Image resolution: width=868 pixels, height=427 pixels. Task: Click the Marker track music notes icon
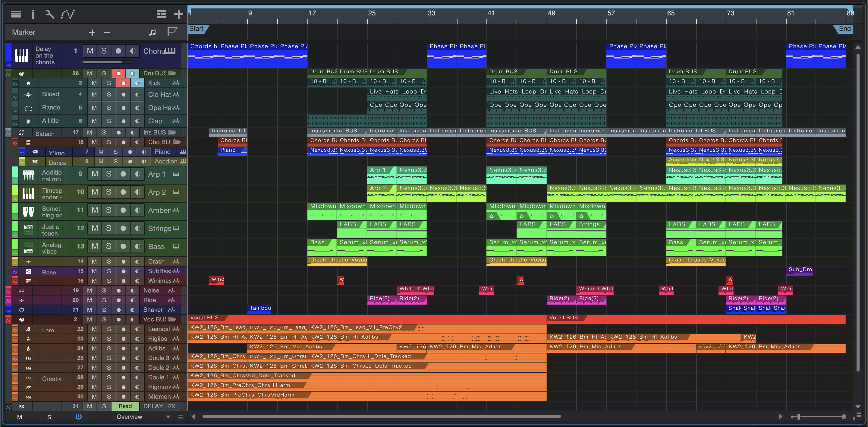(152, 32)
